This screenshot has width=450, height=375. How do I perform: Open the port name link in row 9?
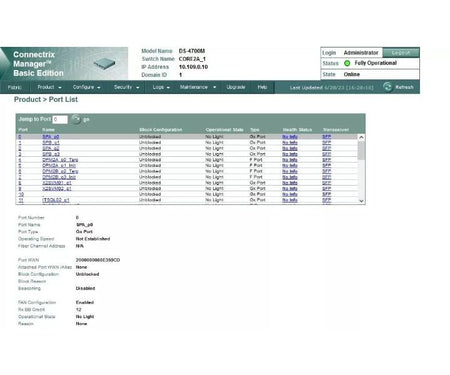(57, 189)
